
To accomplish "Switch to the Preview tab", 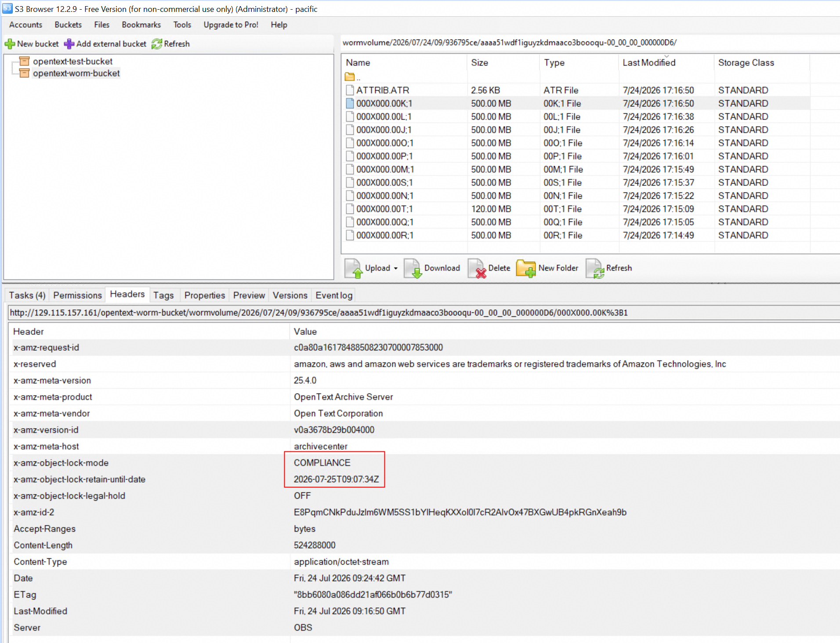I will (x=249, y=295).
